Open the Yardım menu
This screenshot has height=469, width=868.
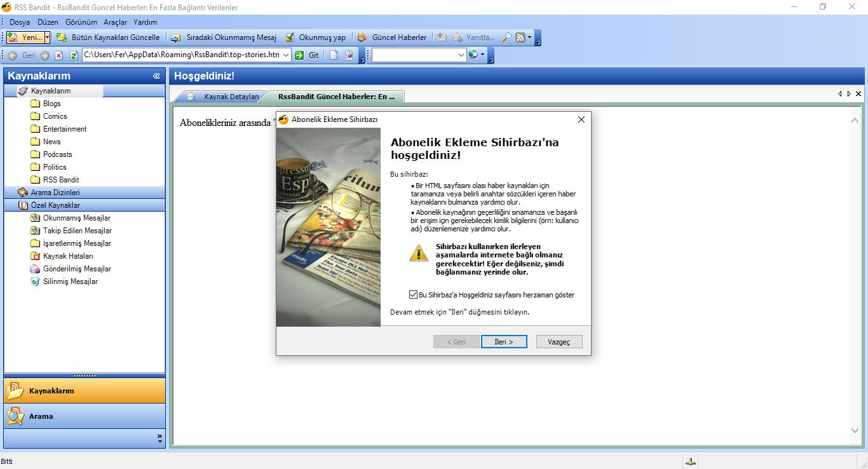pos(145,22)
